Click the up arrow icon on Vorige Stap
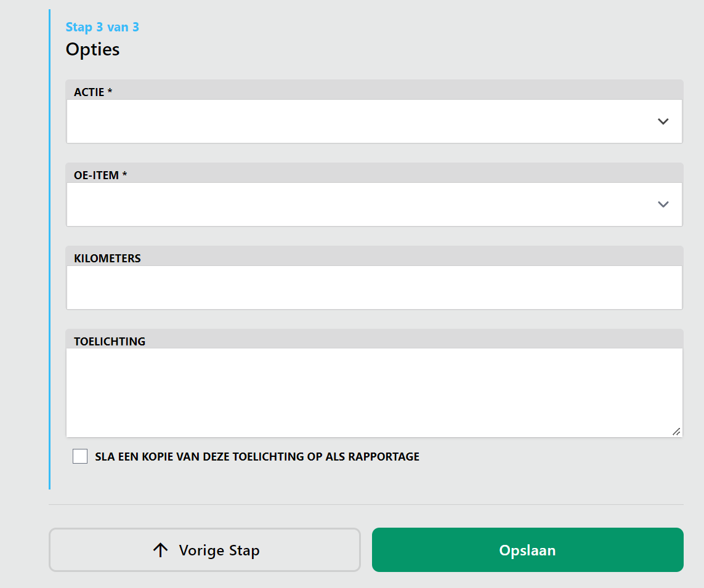 [160, 550]
